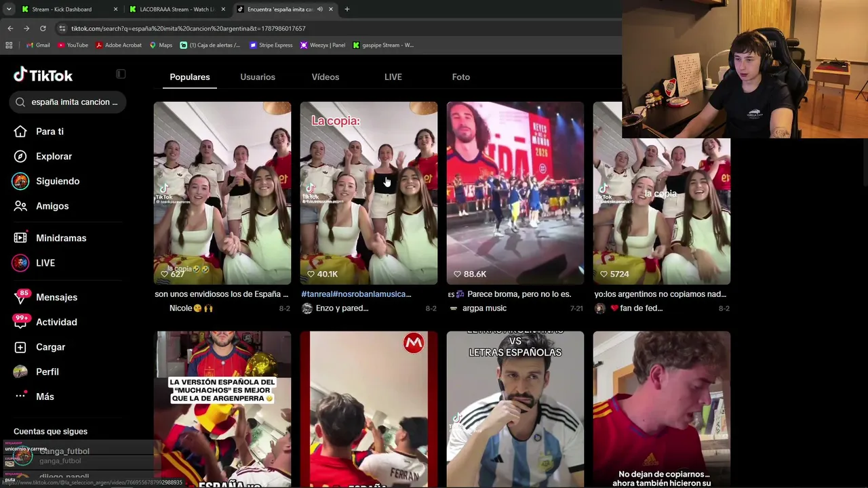Switch to the Foto tab
The image size is (868, 488).
click(461, 77)
